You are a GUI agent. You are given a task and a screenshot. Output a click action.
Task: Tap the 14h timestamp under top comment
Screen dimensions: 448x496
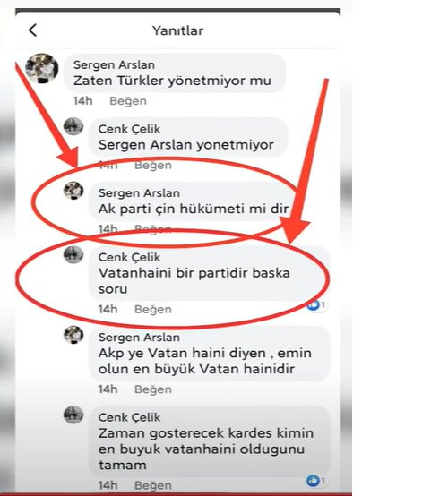[83, 101]
